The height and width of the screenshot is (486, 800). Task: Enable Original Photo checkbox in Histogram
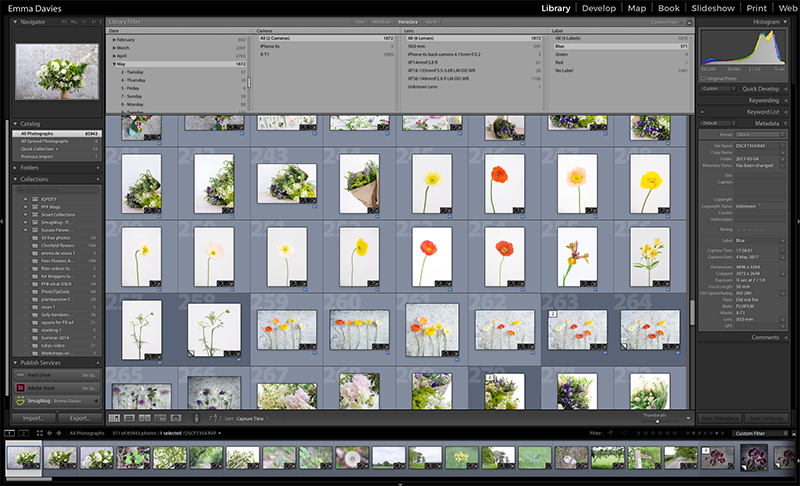(704, 79)
